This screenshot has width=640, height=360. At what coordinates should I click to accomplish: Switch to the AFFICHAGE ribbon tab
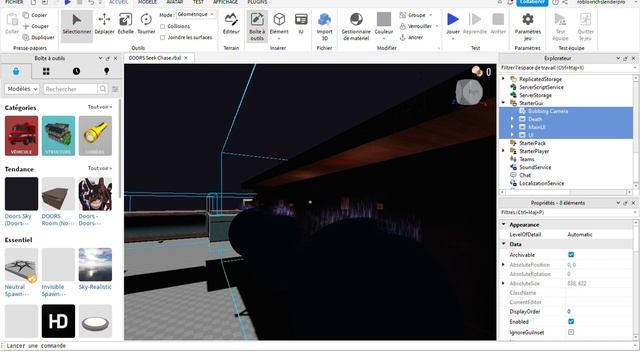(225, 2)
